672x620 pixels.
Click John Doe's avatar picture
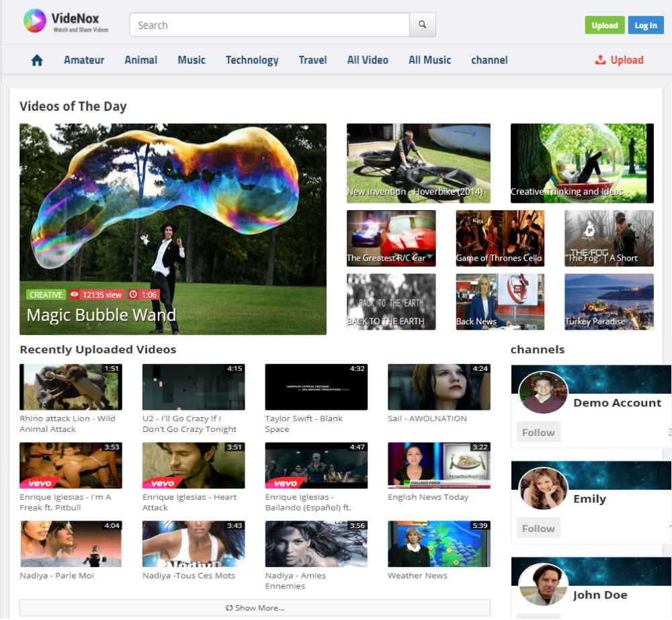point(543,584)
